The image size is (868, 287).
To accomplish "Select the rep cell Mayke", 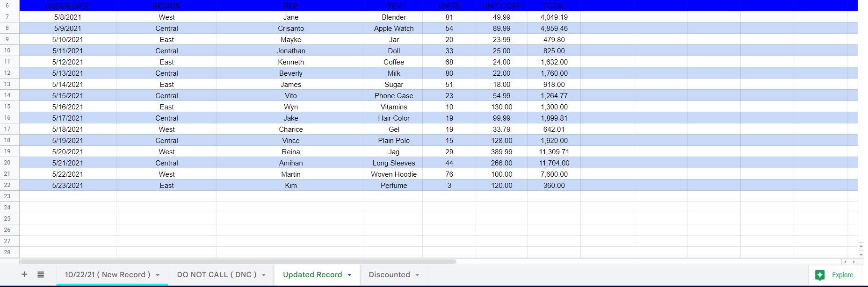I will pos(291,39).
